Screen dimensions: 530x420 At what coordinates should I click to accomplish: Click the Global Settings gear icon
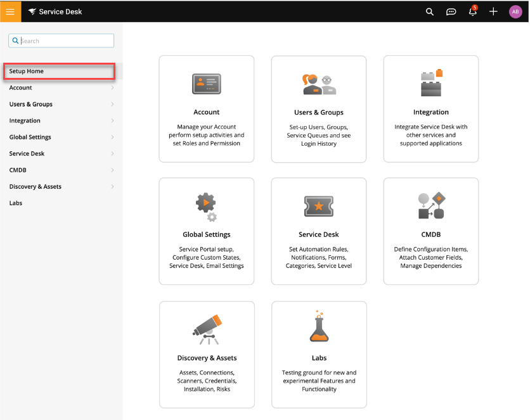[x=206, y=207]
